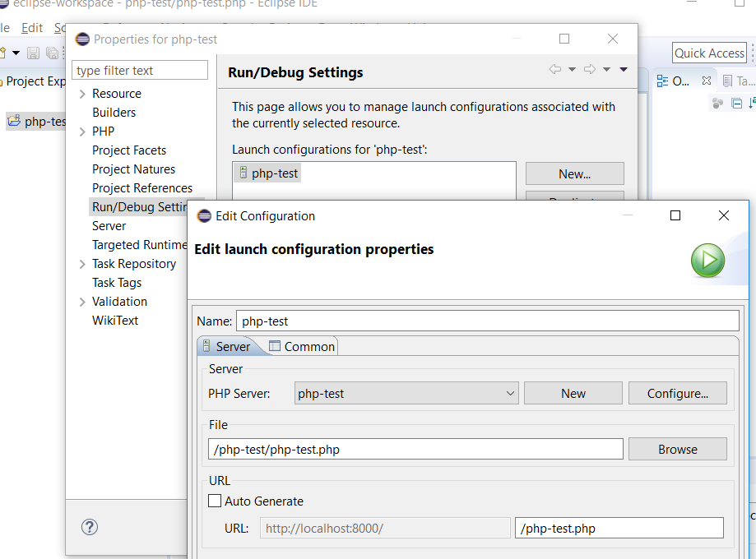Screen dimensions: 756x559
Task: Open the New wizard dropdown arrow in Eclipse toolbar
Action: (16, 53)
